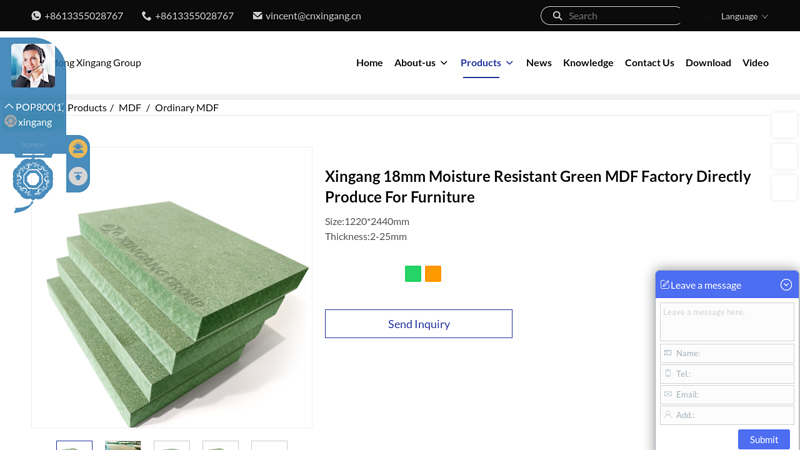The image size is (800, 450).
Task: Open the Contact Us page
Action: pos(649,63)
